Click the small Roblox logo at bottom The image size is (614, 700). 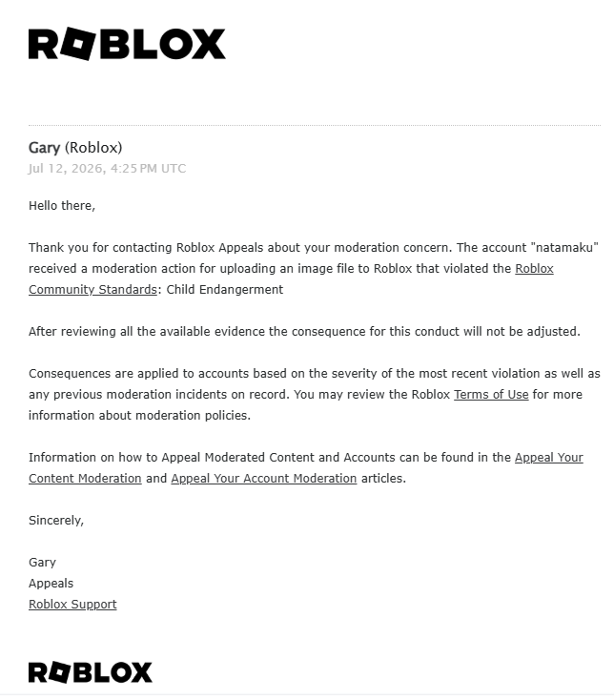[x=91, y=672]
